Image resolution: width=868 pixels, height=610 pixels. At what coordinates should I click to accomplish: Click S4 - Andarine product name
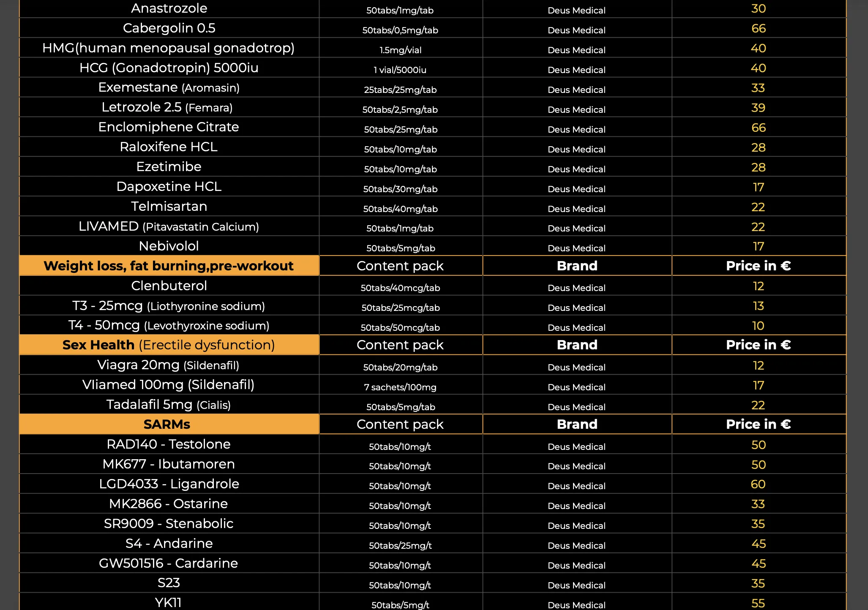(x=169, y=544)
